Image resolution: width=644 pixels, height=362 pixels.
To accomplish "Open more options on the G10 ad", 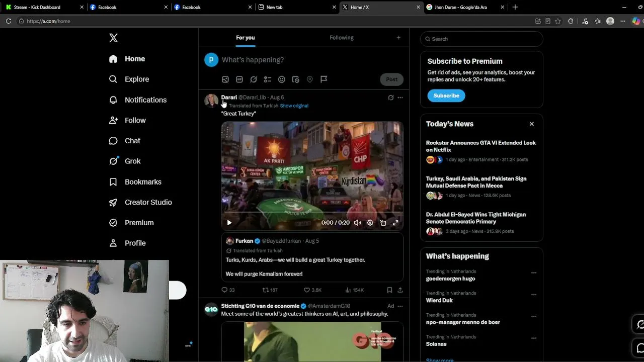I will point(400,306).
